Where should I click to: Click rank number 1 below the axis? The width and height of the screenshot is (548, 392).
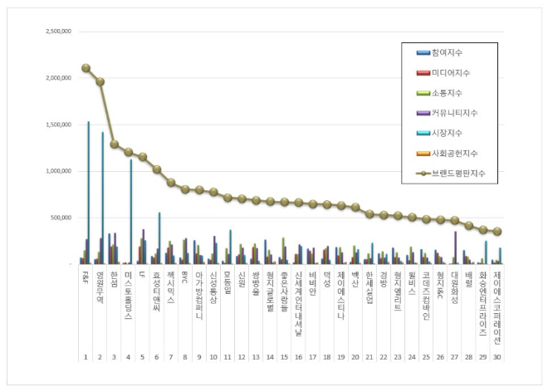[86, 357]
